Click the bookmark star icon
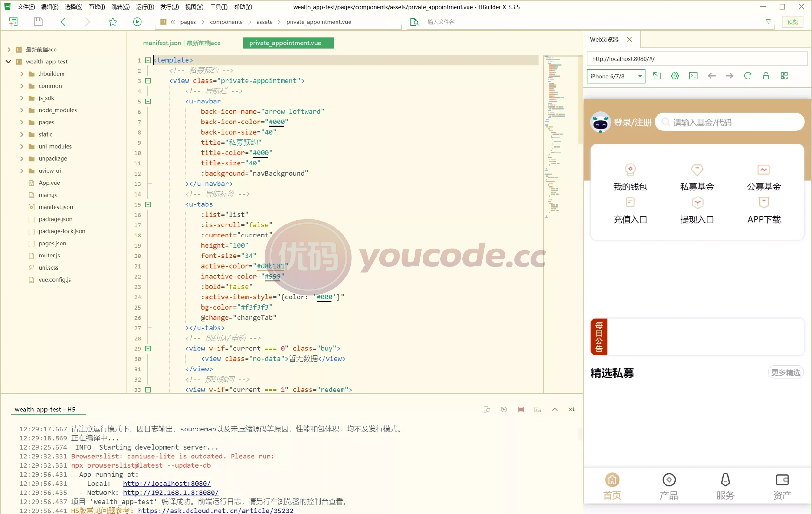 [x=113, y=22]
